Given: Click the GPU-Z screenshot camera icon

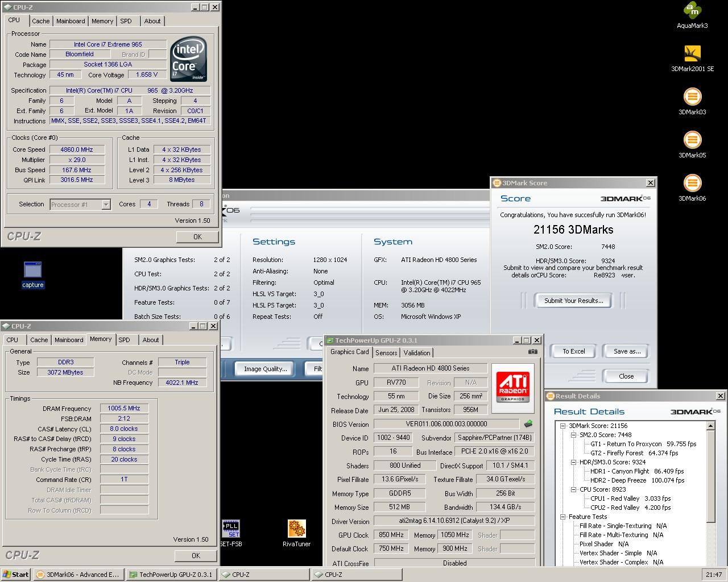Looking at the screenshot, I should click(532, 352).
